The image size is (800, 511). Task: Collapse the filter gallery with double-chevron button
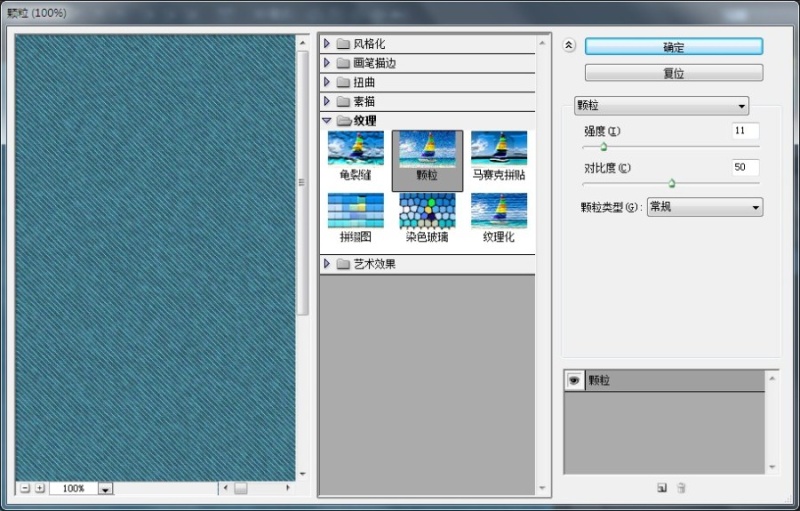point(569,45)
